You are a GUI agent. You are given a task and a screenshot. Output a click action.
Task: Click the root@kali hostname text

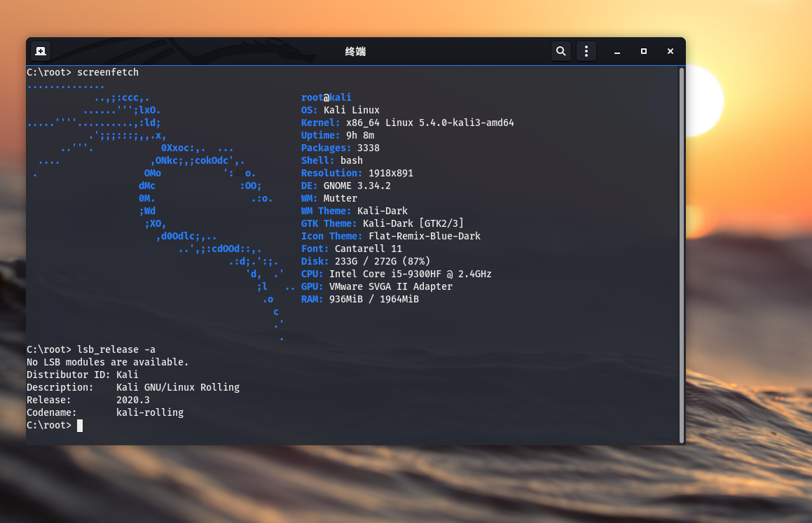[326, 97]
